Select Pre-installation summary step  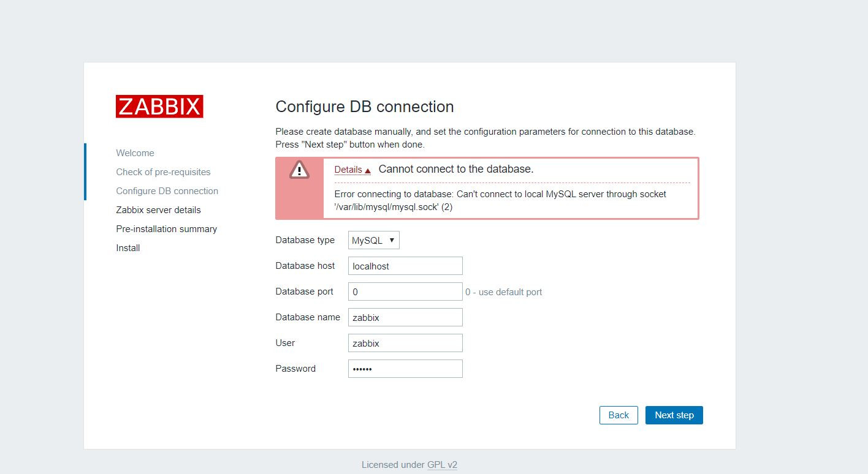166,229
